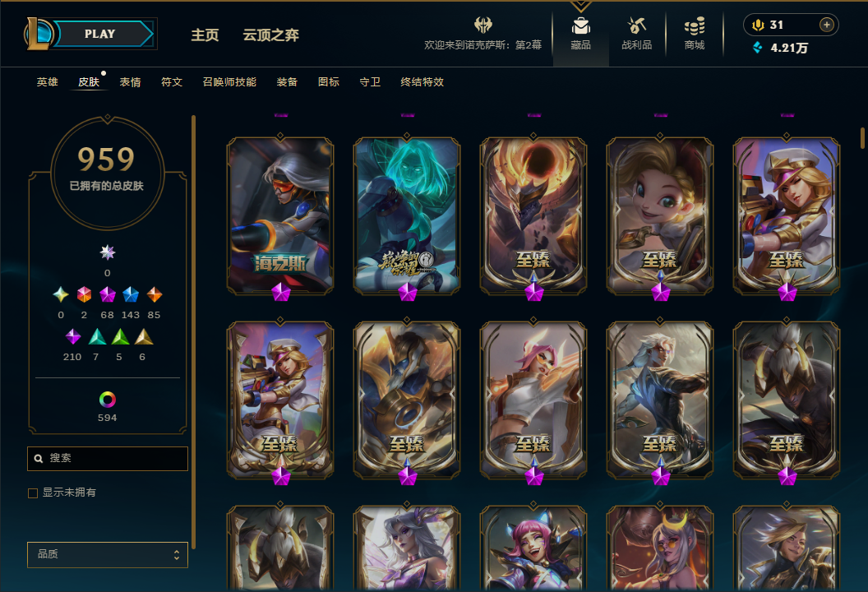
Task: Click the Noxus event emblem icon
Action: click(x=483, y=25)
